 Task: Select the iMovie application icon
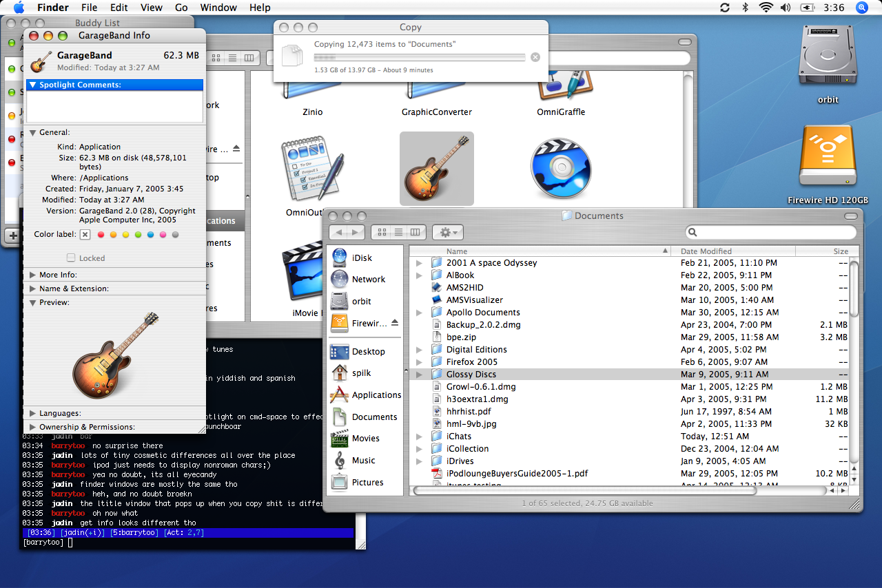coord(303,275)
